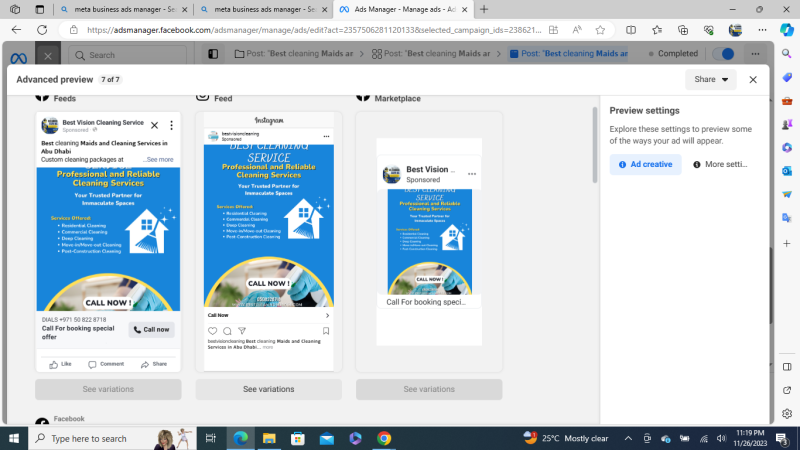This screenshot has height=450, width=800.
Task: Select the More settings tab
Action: click(x=720, y=164)
